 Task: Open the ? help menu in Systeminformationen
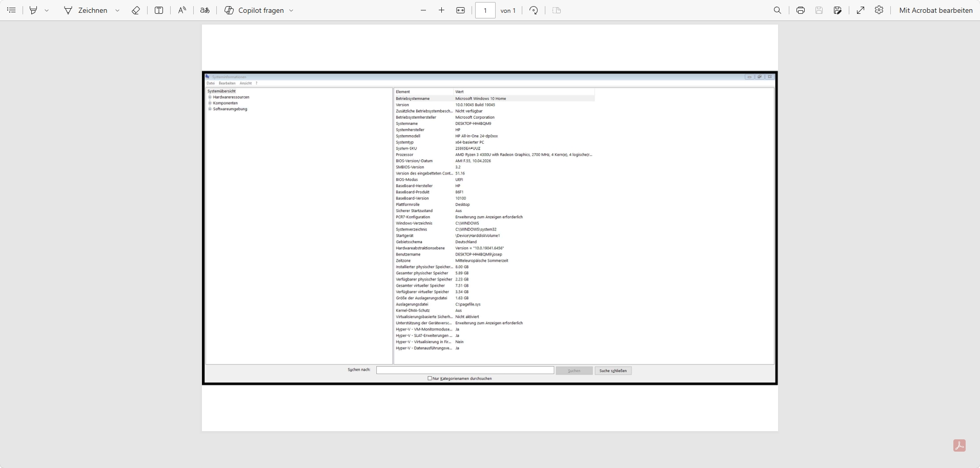(256, 83)
